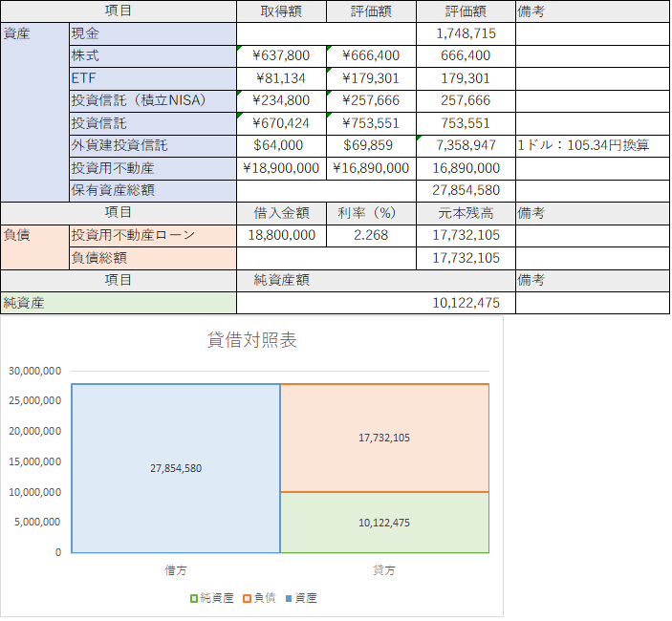Click the 投資信託（積立NISA）row label
The width and height of the screenshot is (672, 621).
(153, 101)
